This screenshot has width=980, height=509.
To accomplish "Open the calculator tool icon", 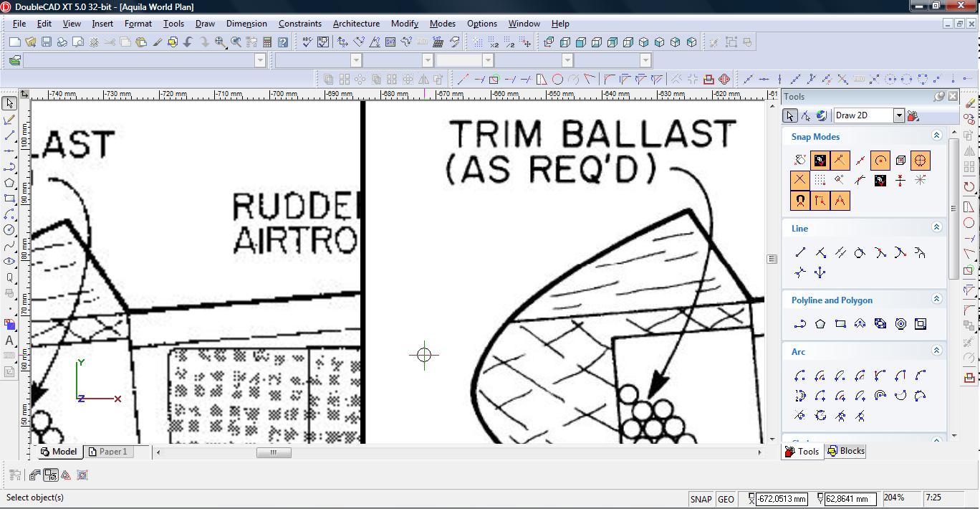I will coord(267,42).
